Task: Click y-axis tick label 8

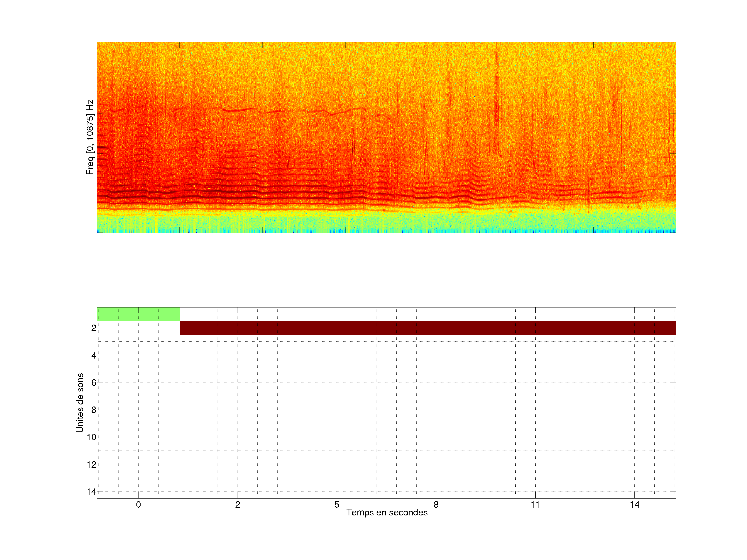Action: (94, 410)
